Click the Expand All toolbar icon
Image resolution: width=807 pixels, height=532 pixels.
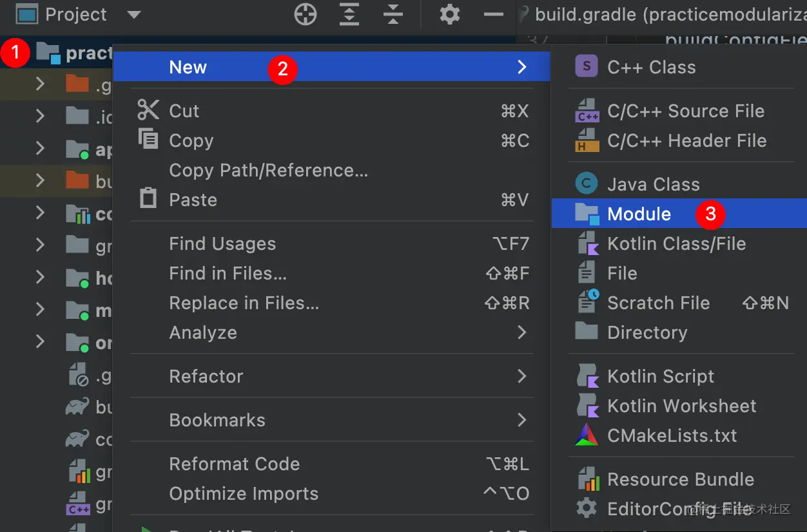(x=349, y=14)
